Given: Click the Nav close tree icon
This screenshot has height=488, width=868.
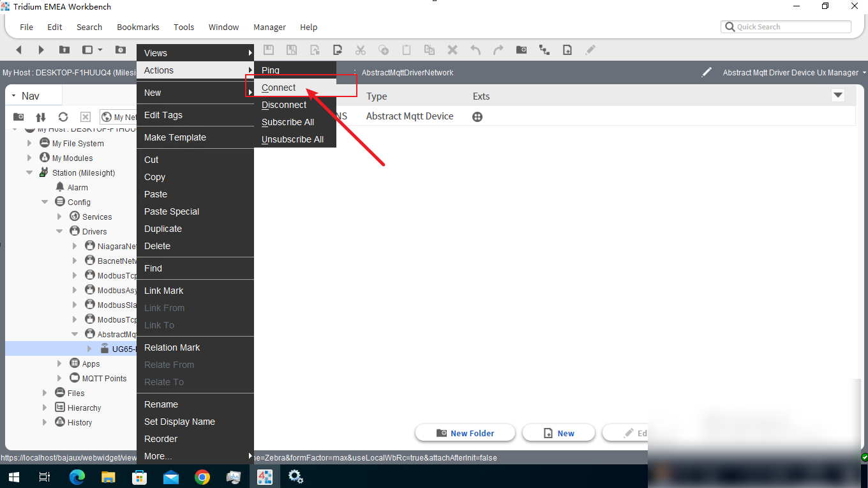Looking at the screenshot, I should click(86, 117).
